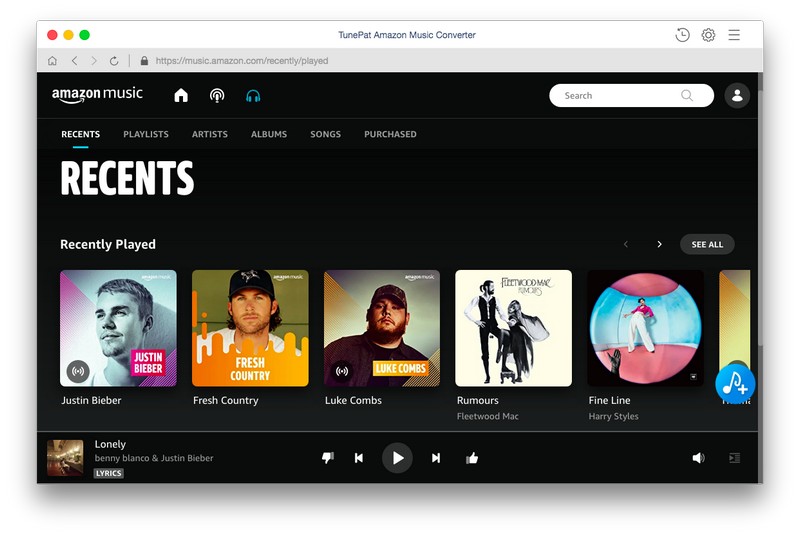
Task: Open Harry Styles artist link
Action: tap(613, 416)
